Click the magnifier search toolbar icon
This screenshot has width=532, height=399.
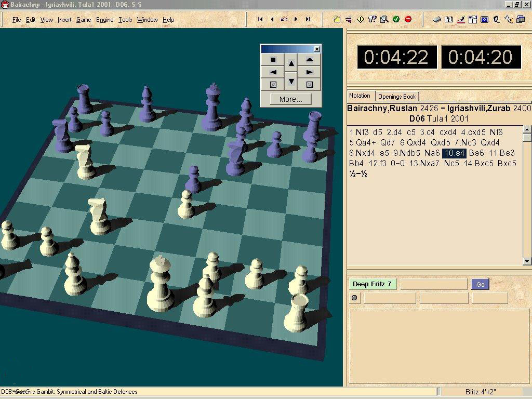(x=384, y=19)
